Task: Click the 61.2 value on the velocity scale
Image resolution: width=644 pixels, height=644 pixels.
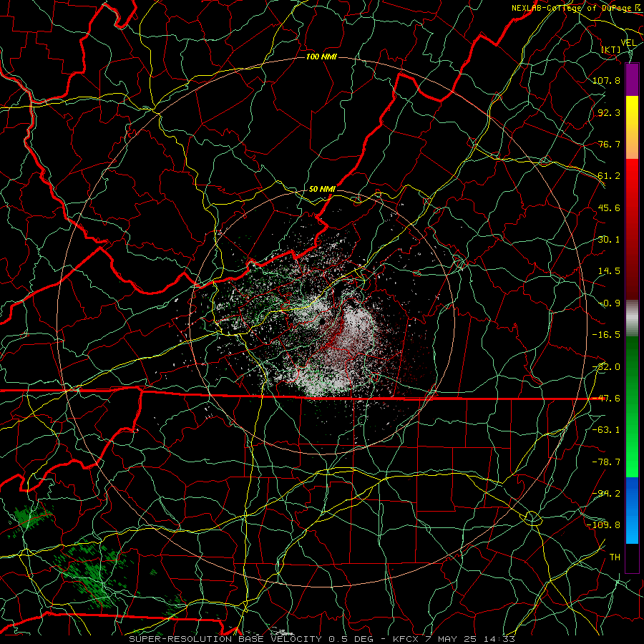Action: click(609, 176)
